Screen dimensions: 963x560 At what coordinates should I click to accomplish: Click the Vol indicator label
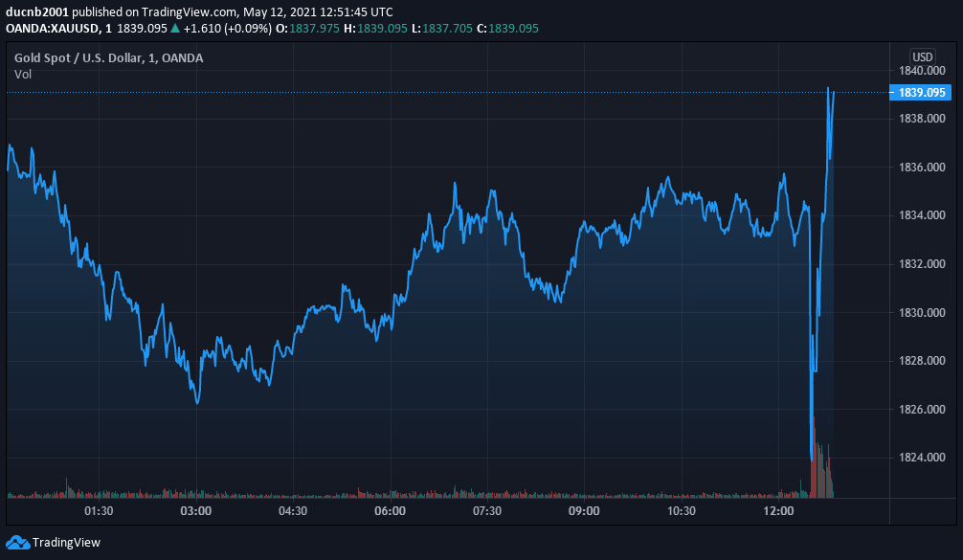tap(23, 75)
